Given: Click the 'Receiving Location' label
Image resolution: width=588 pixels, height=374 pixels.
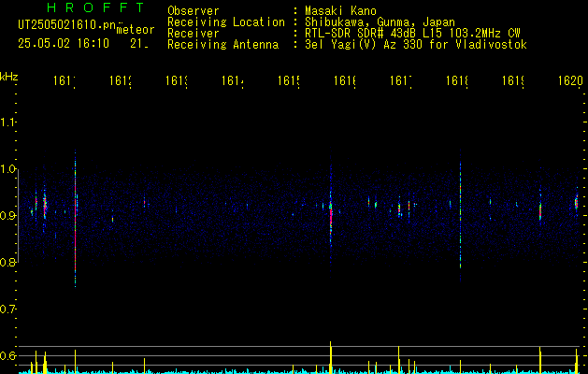Looking at the screenshot, I should (x=226, y=22).
